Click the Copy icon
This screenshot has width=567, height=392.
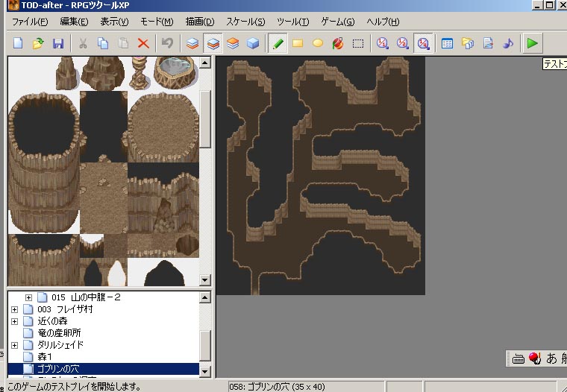(x=103, y=43)
